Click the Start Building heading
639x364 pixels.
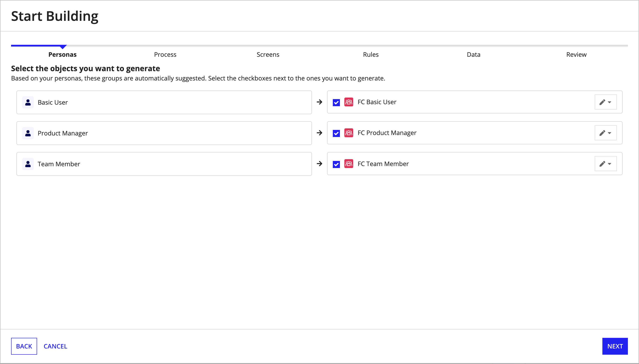click(55, 16)
